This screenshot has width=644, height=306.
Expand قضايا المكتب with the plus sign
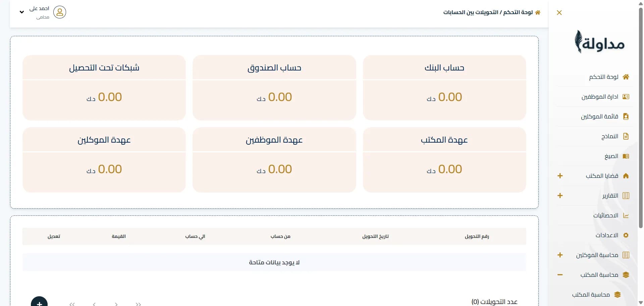click(560, 176)
